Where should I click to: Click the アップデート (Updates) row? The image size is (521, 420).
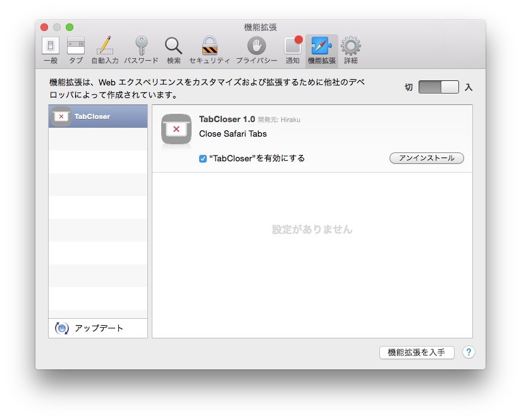[x=98, y=328]
